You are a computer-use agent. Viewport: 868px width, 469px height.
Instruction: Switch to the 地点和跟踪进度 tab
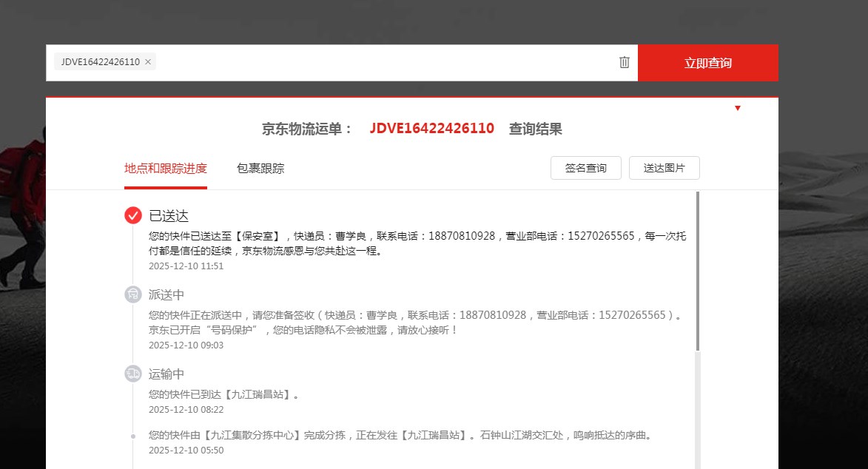click(166, 169)
